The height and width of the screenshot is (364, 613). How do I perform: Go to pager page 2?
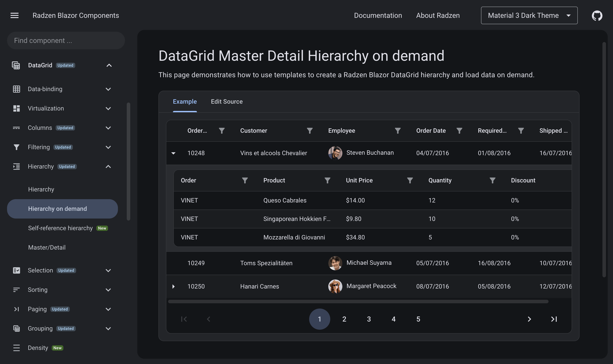tap(344, 319)
